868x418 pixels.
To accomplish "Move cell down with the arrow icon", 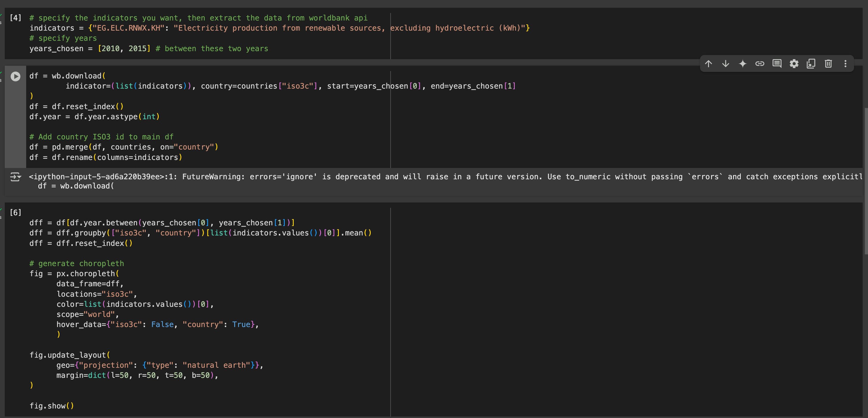I will click(x=726, y=64).
